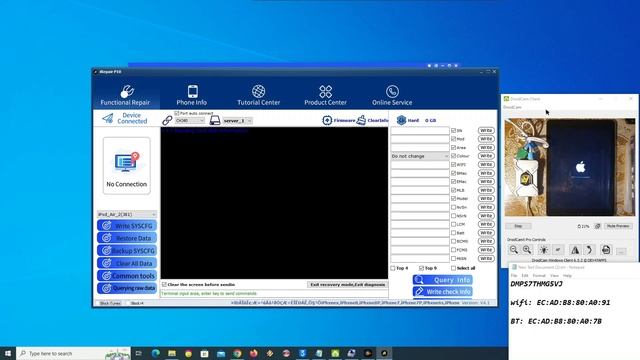Open the Colour 'Do not change' dropdown
This screenshot has height=360, width=640.
[x=420, y=156]
